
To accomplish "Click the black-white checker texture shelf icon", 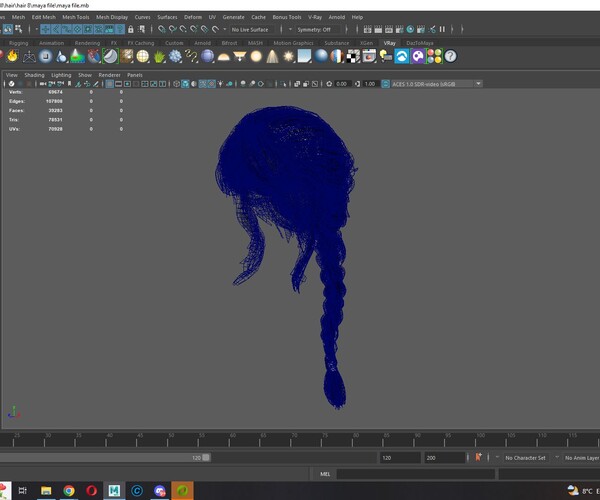I will click(x=353, y=57).
